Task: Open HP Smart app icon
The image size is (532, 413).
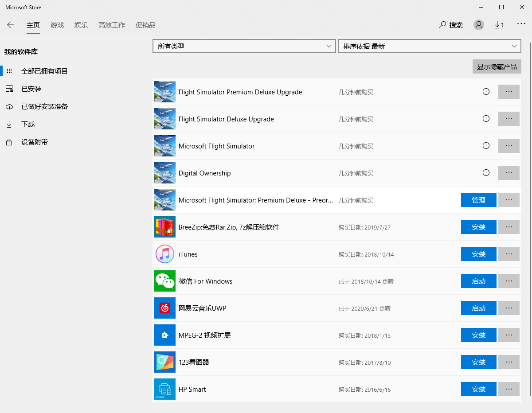Action: (x=165, y=389)
